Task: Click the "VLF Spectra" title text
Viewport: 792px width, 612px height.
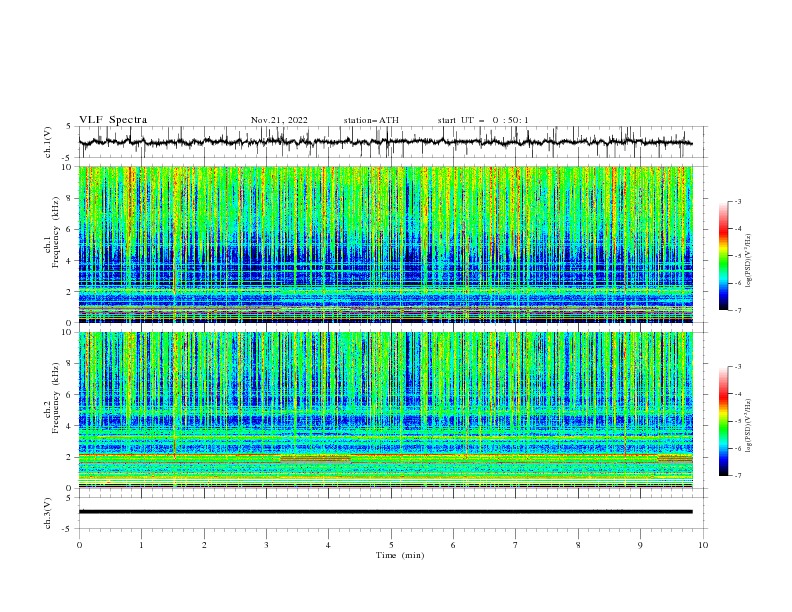Action: pos(113,120)
